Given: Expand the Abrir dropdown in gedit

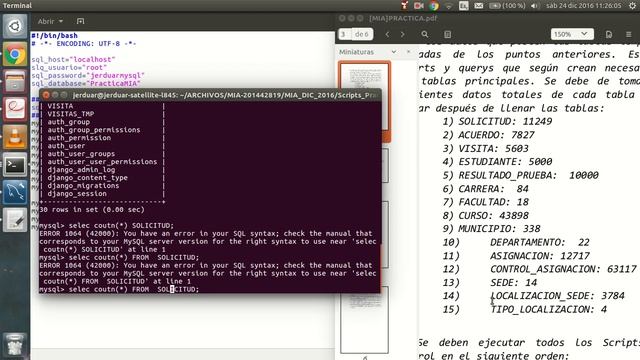Looking at the screenshot, I should click(x=50, y=21).
